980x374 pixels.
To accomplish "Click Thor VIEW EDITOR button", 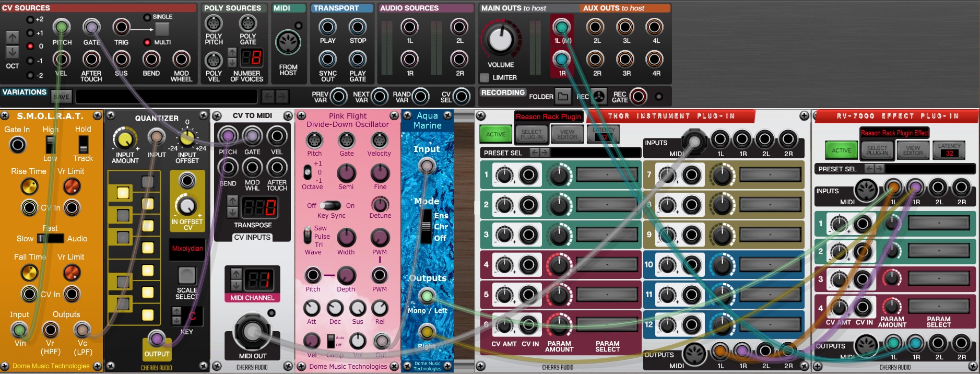I will coord(568,134).
